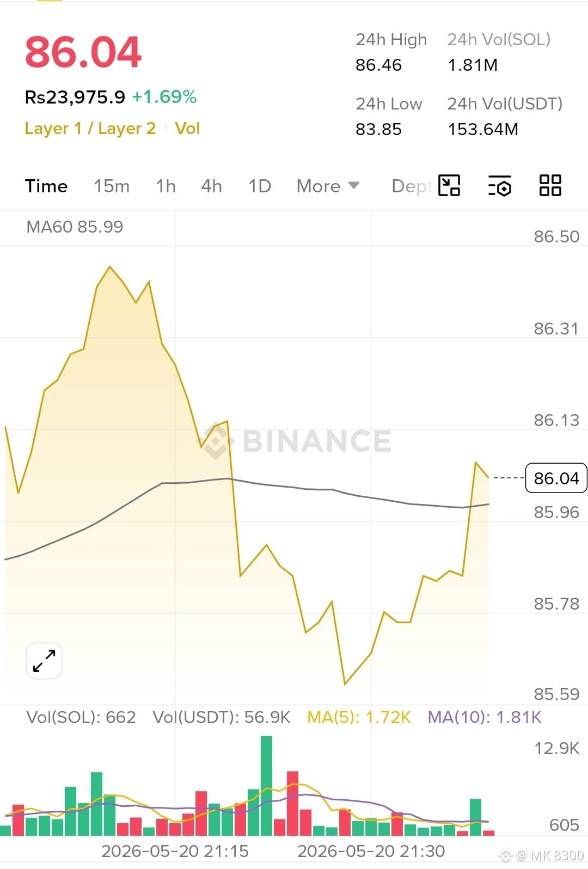Switch to the 1h interval
Viewport: 588px width, 869px height.
click(166, 186)
